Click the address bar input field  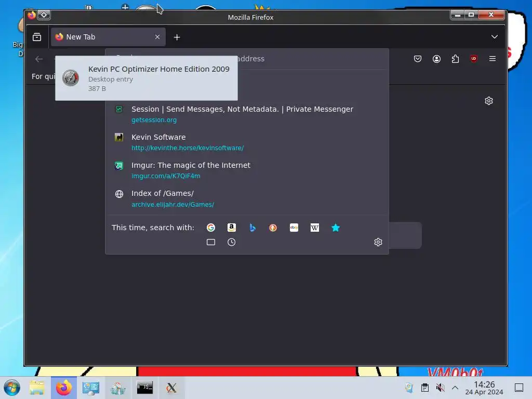coord(247,59)
